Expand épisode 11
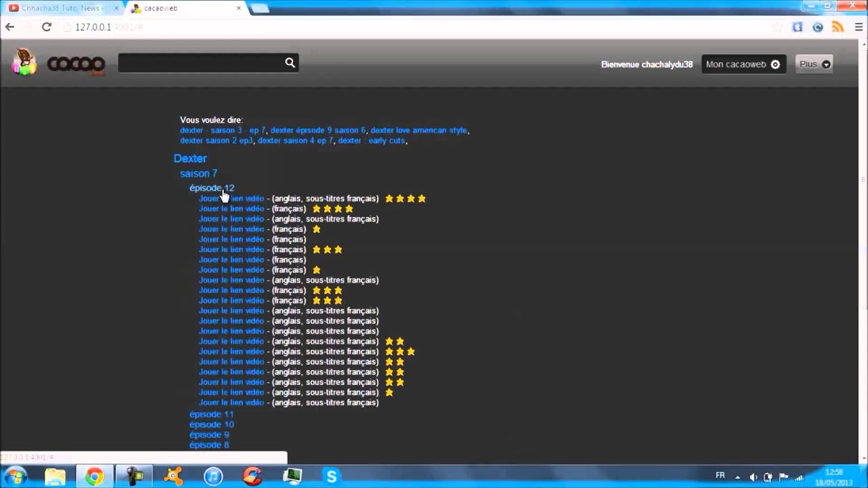 (212, 414)
